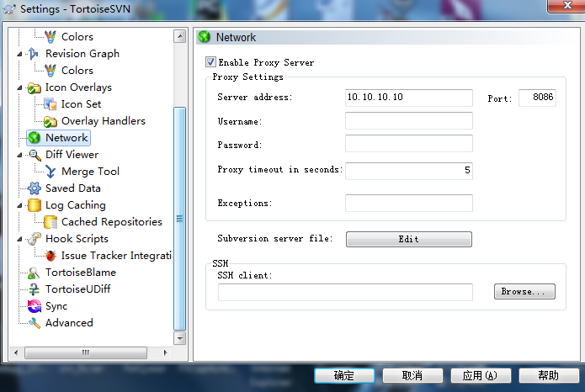Click the green Network globe icon in tree
This screenshot has height=392, width=585.
34,138
